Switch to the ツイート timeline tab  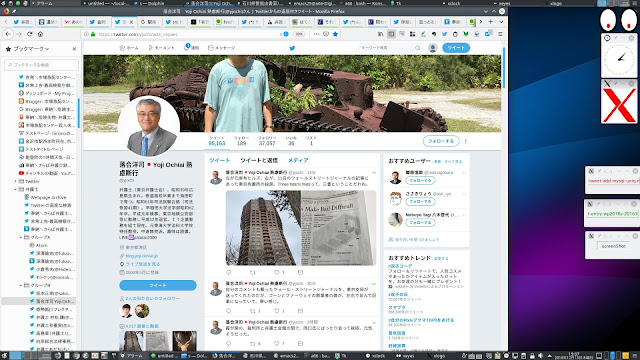click(220, 160)
